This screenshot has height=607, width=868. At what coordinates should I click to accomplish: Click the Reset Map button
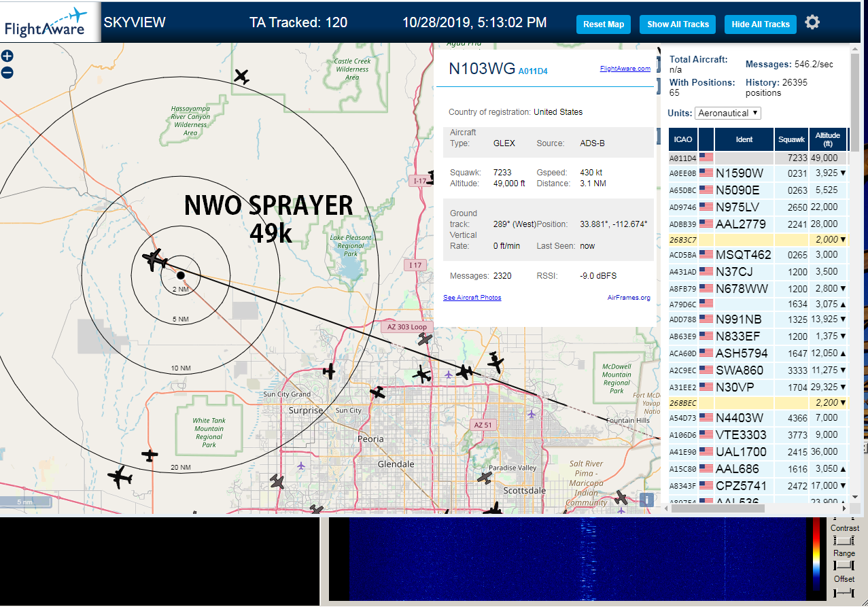click(604, 24)
